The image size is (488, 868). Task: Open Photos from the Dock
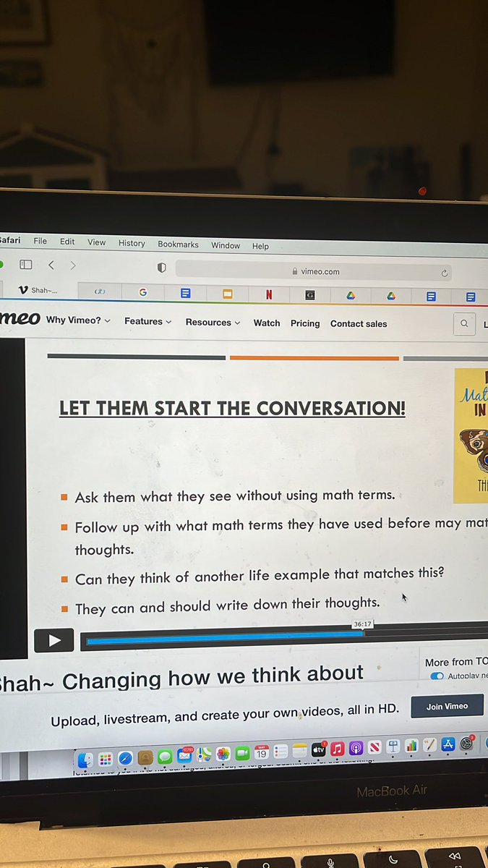click(x=223, y=754)
